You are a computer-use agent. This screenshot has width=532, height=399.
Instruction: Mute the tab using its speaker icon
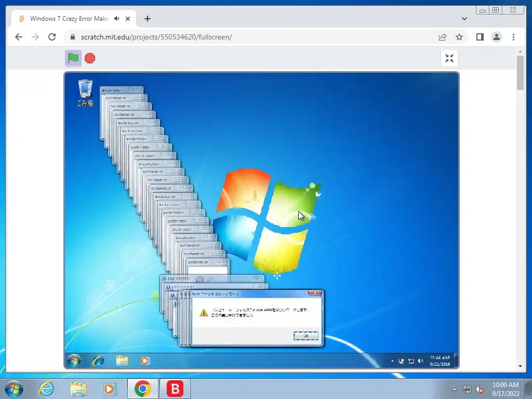pyautogui.click(x=117, y=19)
